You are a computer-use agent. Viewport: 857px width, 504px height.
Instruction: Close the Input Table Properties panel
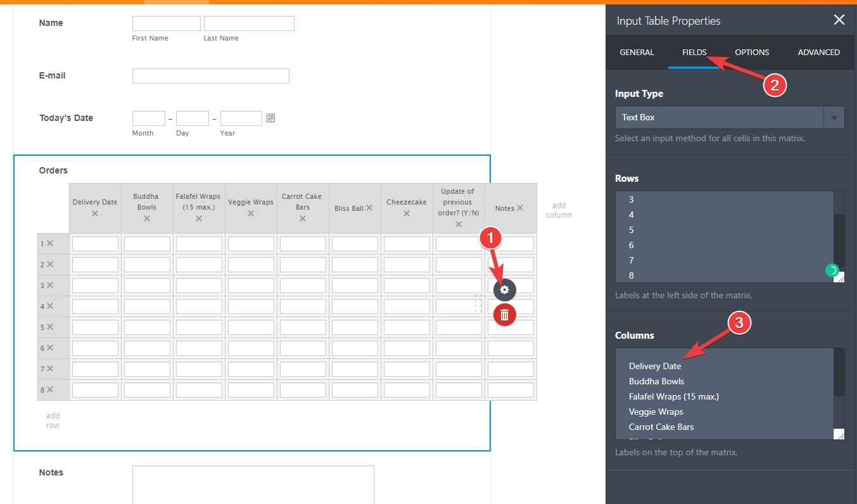(839, 20)
